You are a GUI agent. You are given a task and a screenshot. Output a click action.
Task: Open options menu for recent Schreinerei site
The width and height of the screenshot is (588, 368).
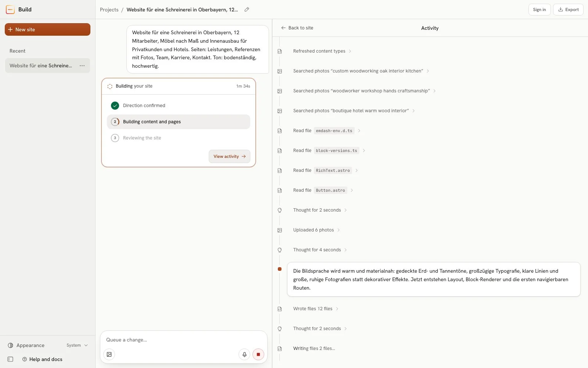click(x=82, y=66)
